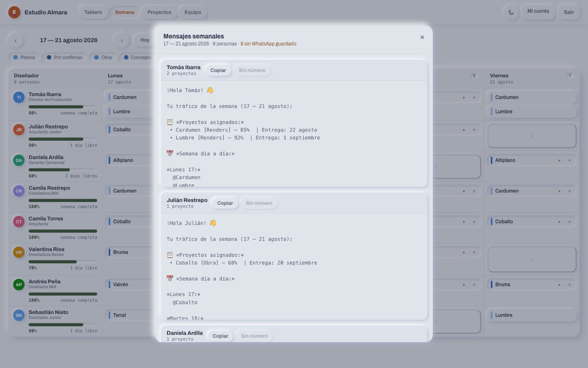Toggle the Concepto filter chip

138,57
